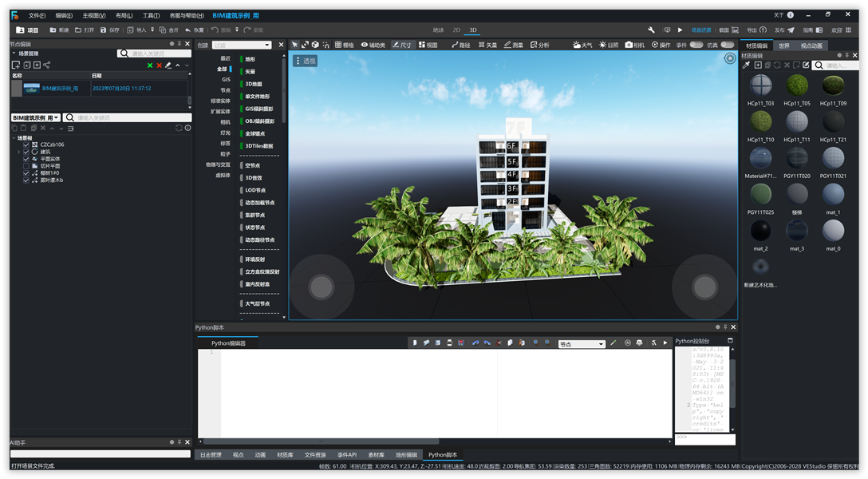Screen dimensions: 868x479
Task: Open the 节点 dropdown in Python editor toolbar
Action: pos(582,344)
